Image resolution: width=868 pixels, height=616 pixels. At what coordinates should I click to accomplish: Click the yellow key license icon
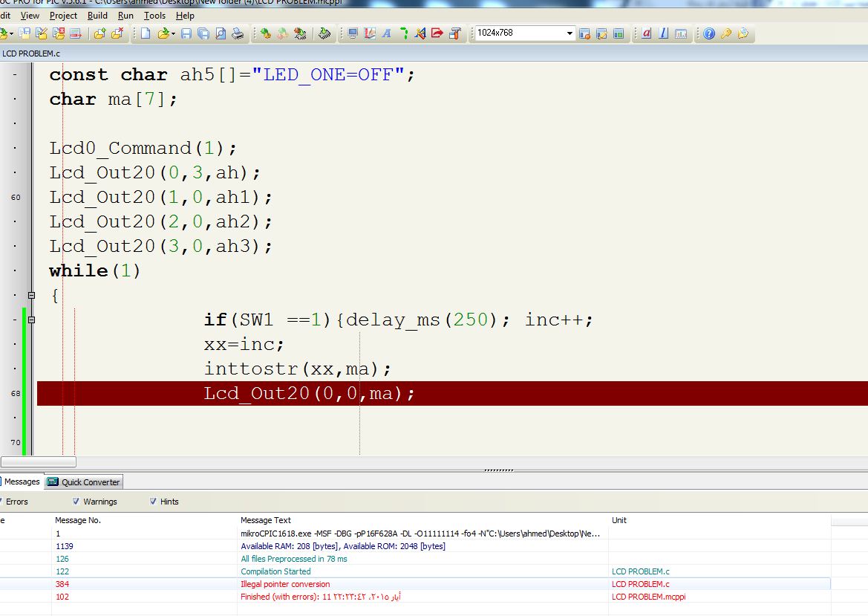click(726, 33)
